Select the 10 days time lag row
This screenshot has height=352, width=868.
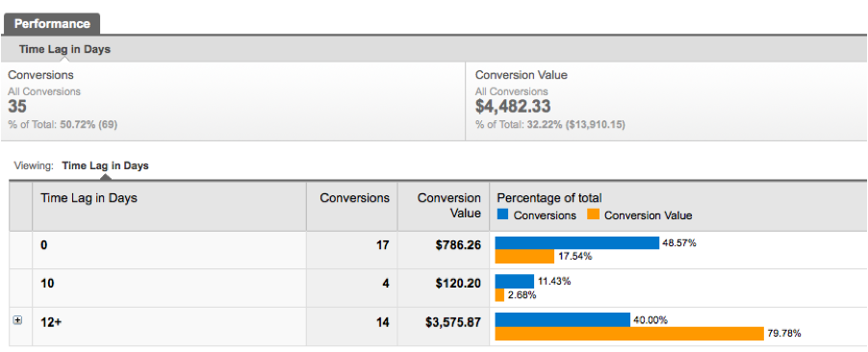pyautogui.click(x=439, y=289)
